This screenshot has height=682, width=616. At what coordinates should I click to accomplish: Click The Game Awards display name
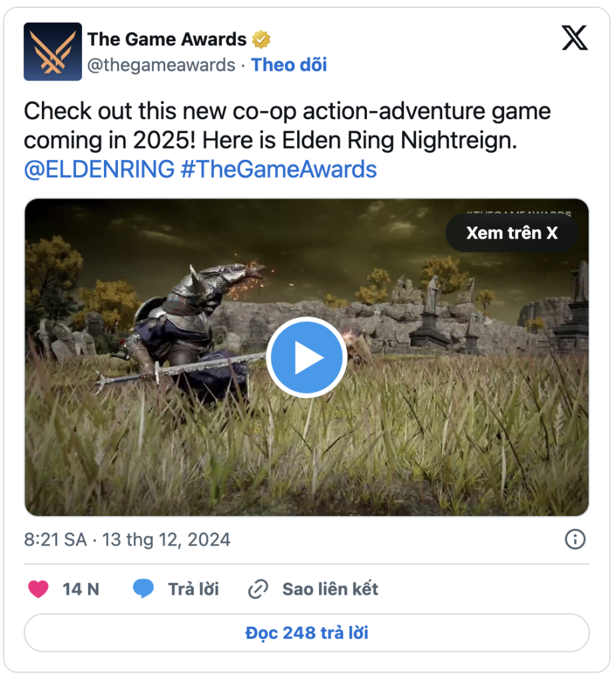click(x=167, y=39)
